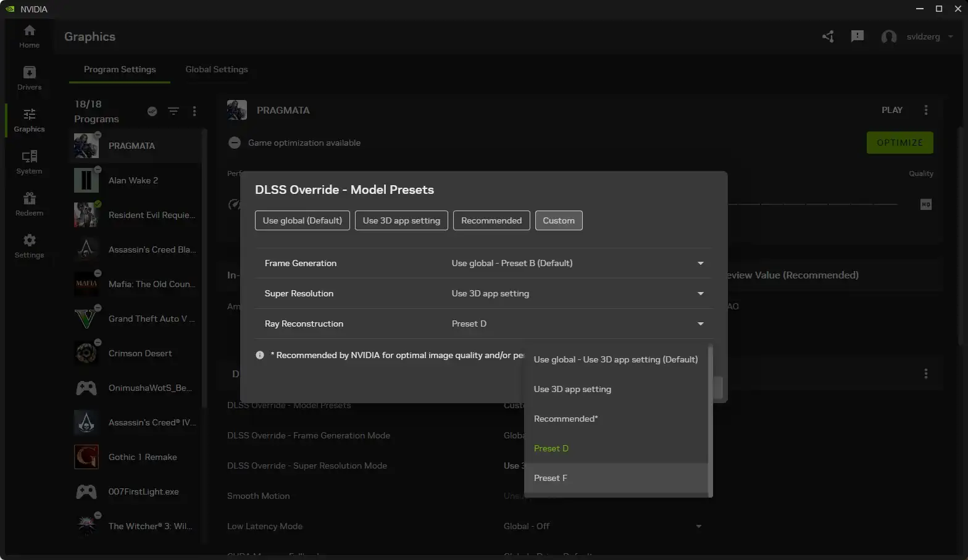Click the Grand Theft Auto V icon

click(86, 319)
